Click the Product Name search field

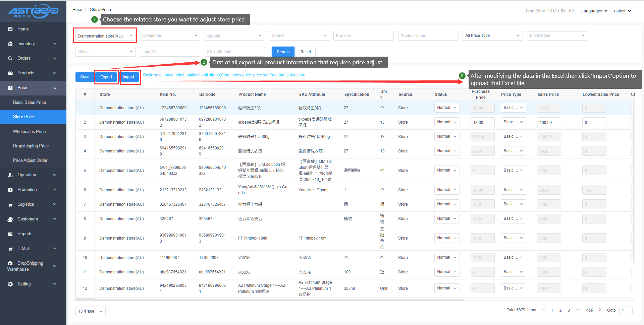click(428, 36)
